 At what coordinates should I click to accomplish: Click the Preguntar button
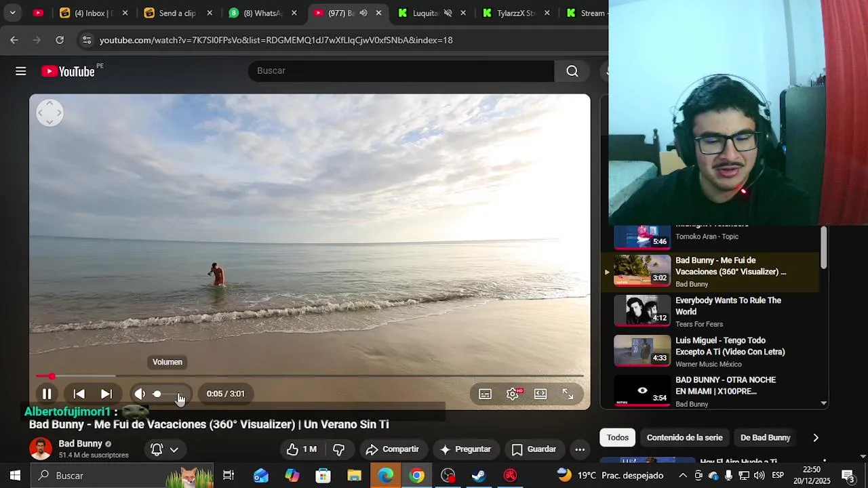[465, 449]
